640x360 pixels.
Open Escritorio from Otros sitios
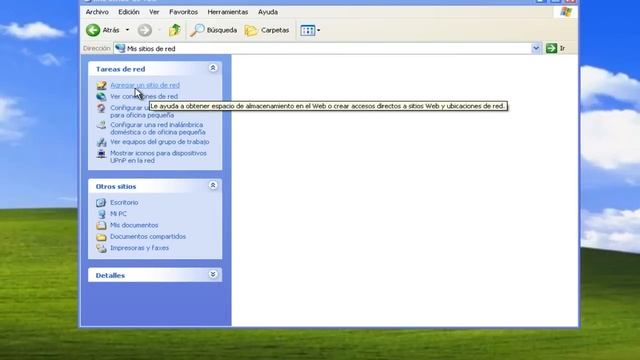[124, 202]
